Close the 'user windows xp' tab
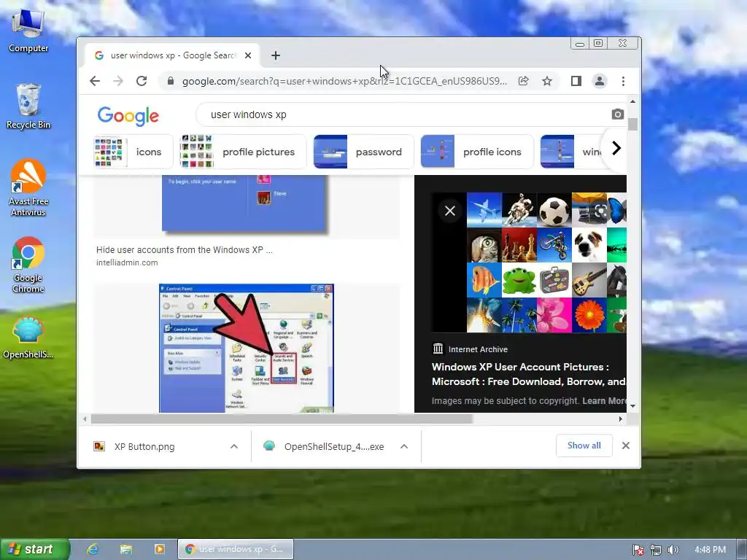Viewport: 747px width, 560px height. (248, 55)
